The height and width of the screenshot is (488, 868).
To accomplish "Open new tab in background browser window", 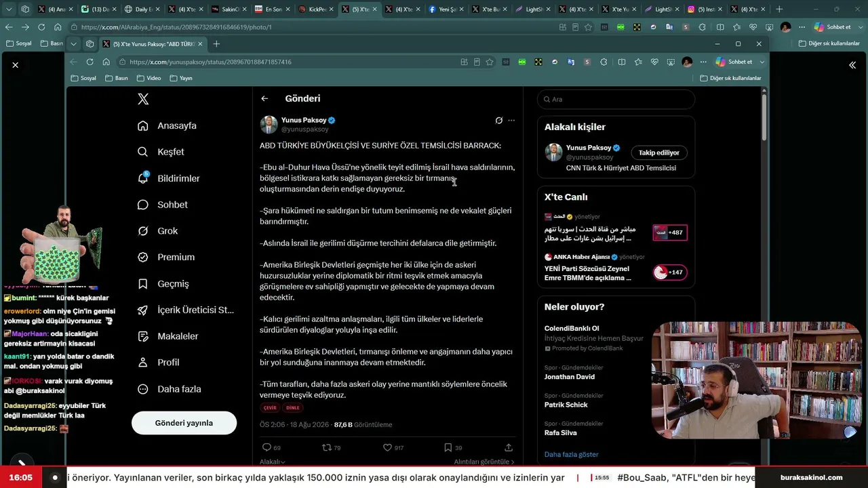I will [x=779, y=9].
